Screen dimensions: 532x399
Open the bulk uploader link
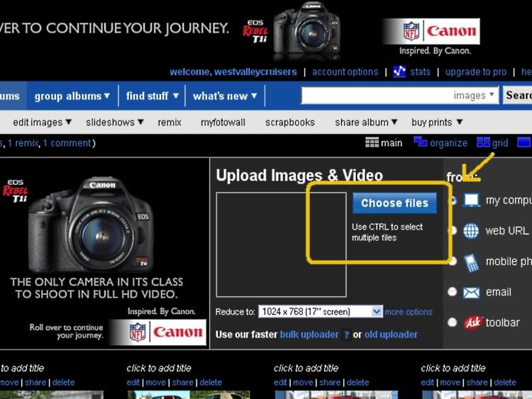click(309, 335)
